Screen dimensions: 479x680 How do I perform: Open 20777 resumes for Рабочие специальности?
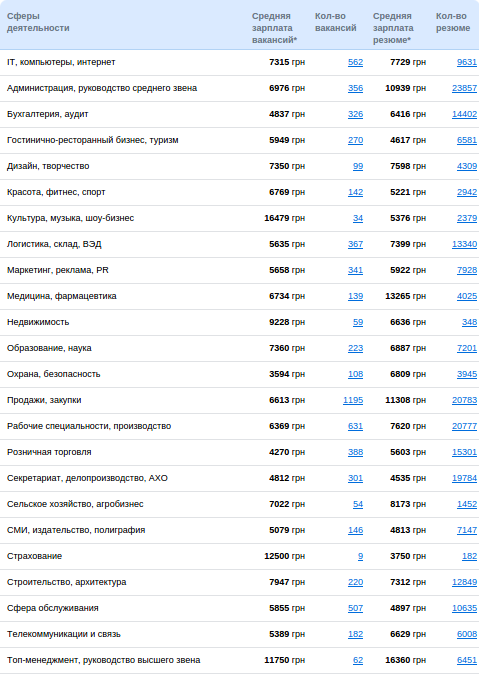pyautogui.click(x=464, y=427)
